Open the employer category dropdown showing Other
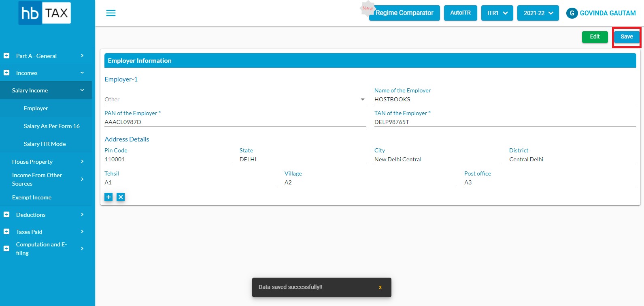The height and width of the screenshot is (306, 644). pyautogui.click(x=235, y=99)
